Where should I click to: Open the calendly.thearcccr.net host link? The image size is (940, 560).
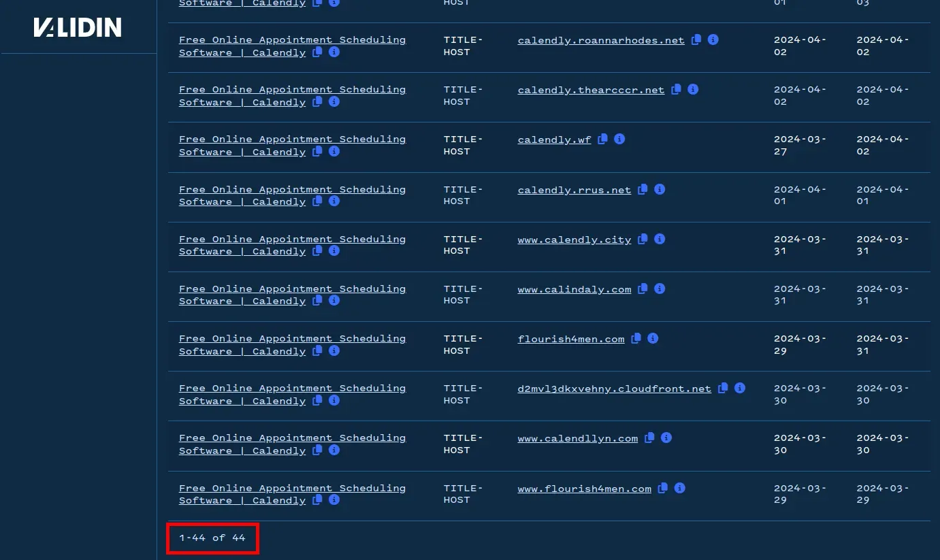591,90
